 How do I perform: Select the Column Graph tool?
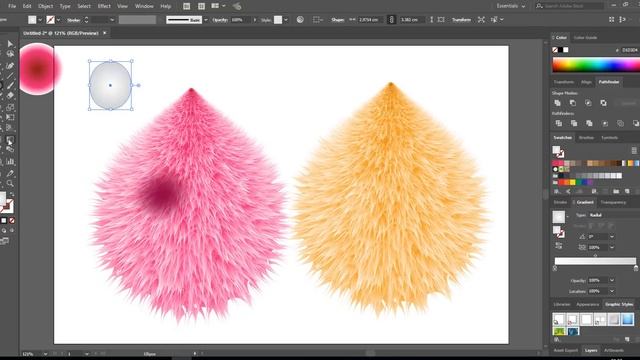(10, 162)
